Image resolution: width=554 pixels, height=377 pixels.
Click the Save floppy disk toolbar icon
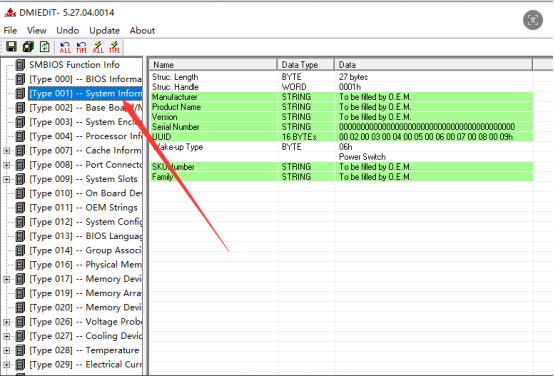(11, 47)
